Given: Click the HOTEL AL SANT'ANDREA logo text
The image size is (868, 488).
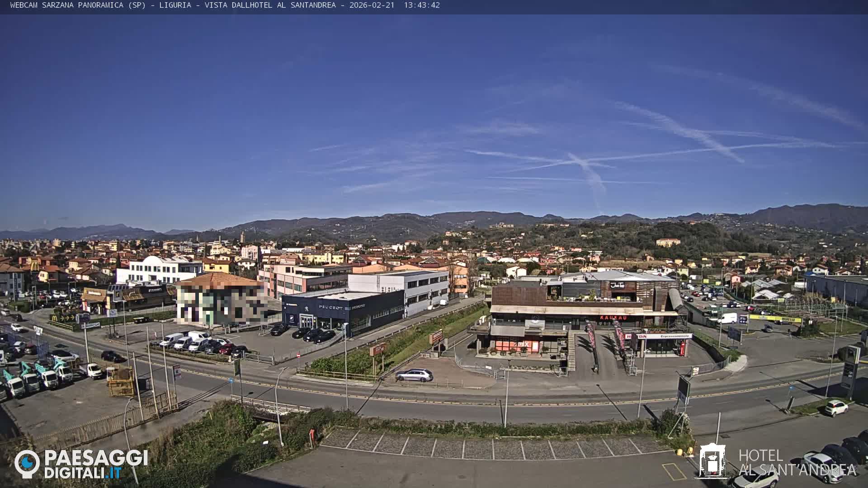Looking at the screenshot, I should 797,463.
